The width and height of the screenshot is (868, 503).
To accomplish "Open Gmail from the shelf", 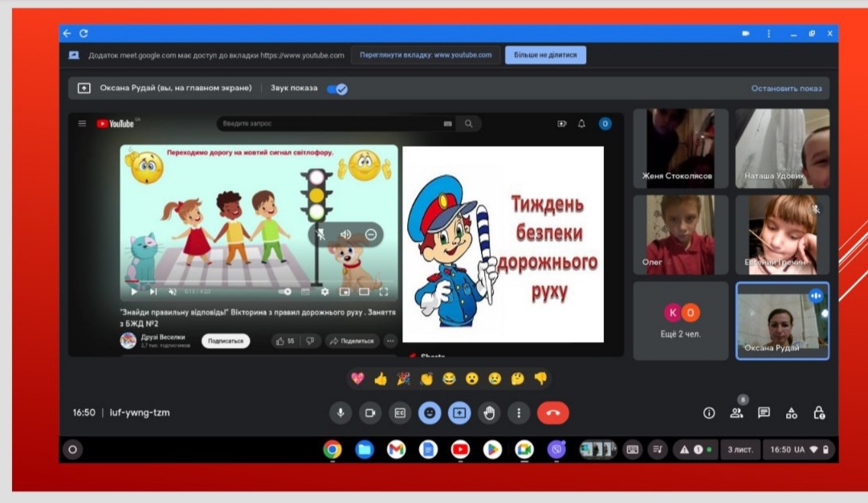I will click(396, 449).
